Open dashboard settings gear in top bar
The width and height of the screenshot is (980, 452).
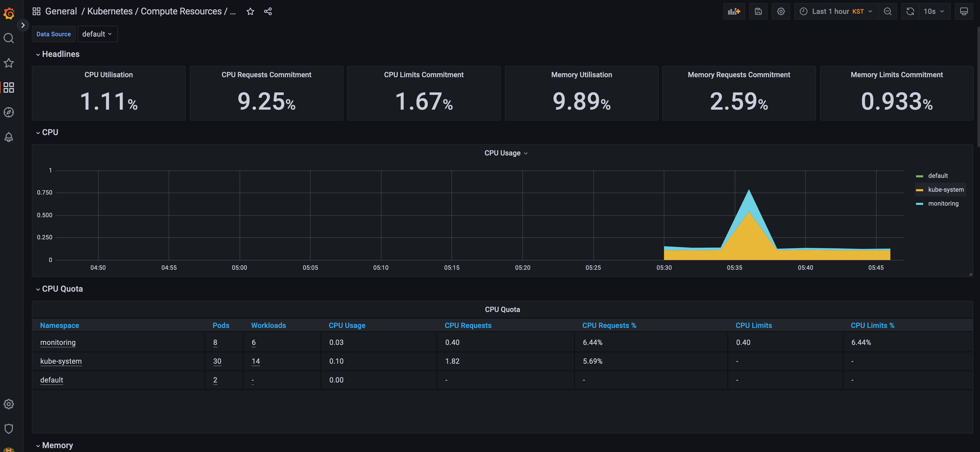781,11
